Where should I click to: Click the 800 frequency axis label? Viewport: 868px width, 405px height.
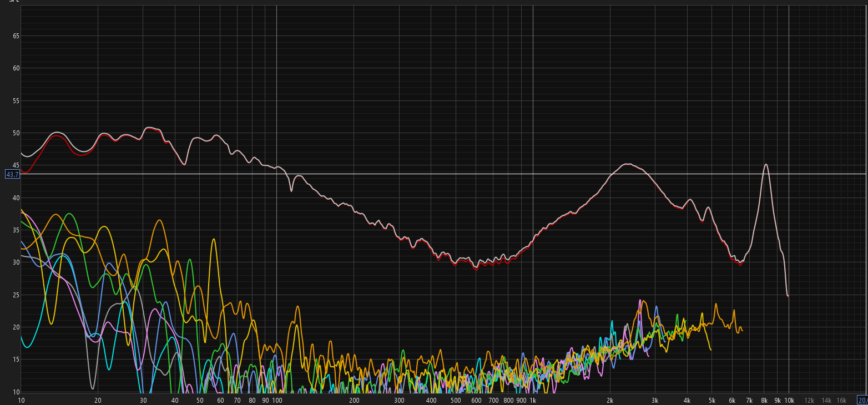(x=508, y=400)
